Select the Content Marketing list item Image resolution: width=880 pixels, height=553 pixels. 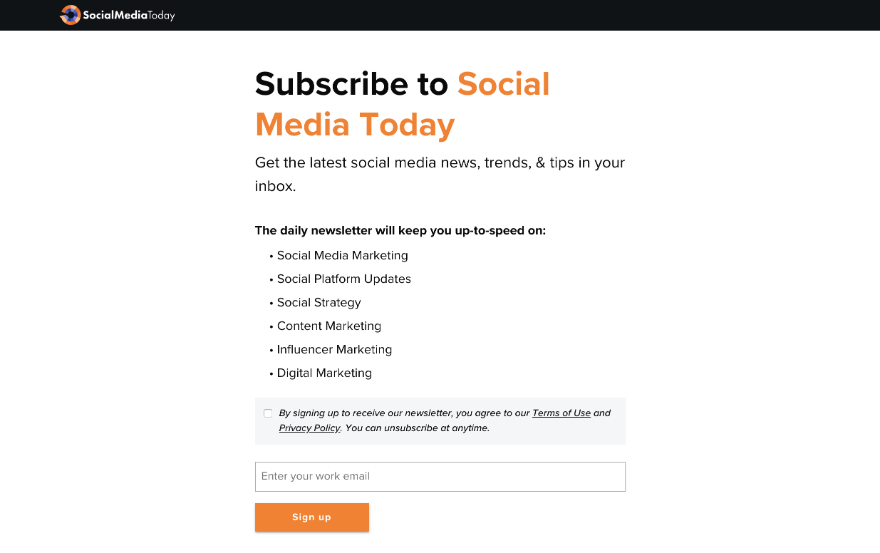tap(329, 326)
